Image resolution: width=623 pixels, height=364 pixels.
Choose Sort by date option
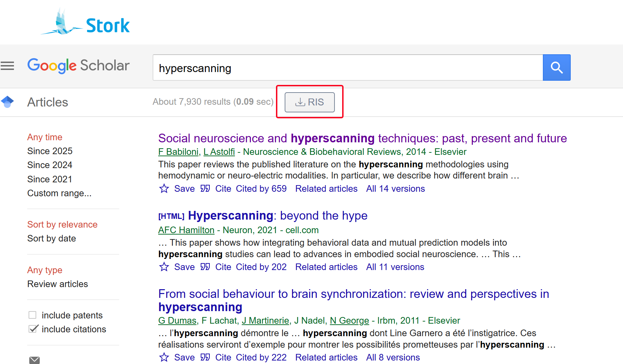click(x=52, y=238)
